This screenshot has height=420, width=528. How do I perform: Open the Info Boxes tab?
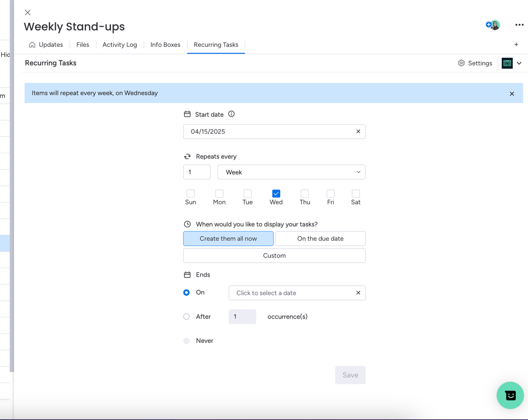(x=165, y=45)
